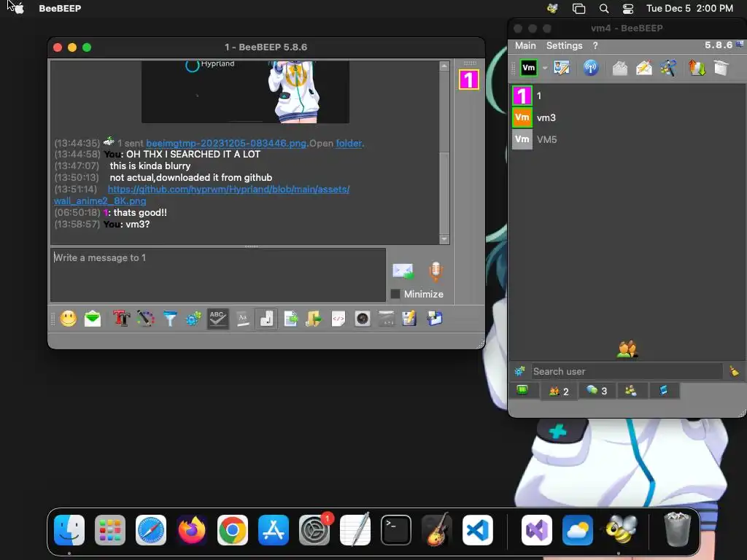This screenshot has width=747, height=560.
Task: Select user 1 in the user list
Action: tap(628, 96)
